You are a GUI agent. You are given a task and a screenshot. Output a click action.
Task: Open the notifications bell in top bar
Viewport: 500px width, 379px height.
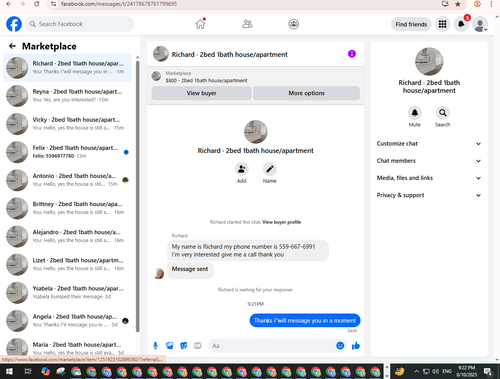pyautogui.click(x=461, y=24)
